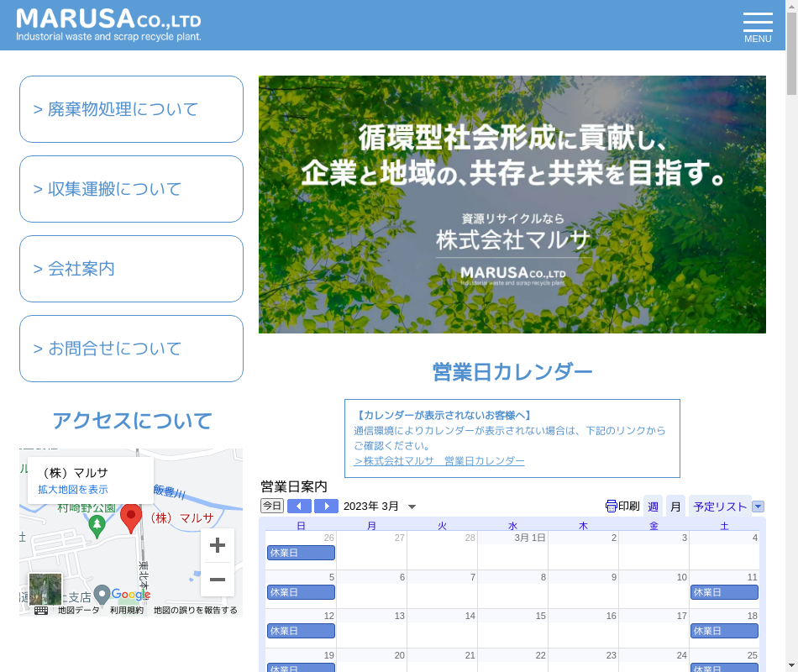Viewport: 798px width, 672px height.
Task: Click the 営業日カレンダー heading
Action: (x=512, y=372)
